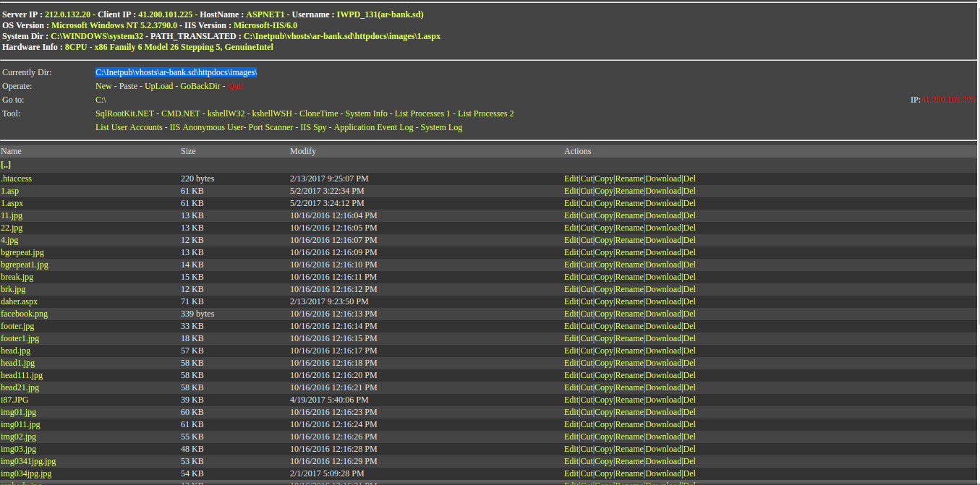Delete img011.jpg
Viewport: 980px width, 485px height.
pos(689,424)
